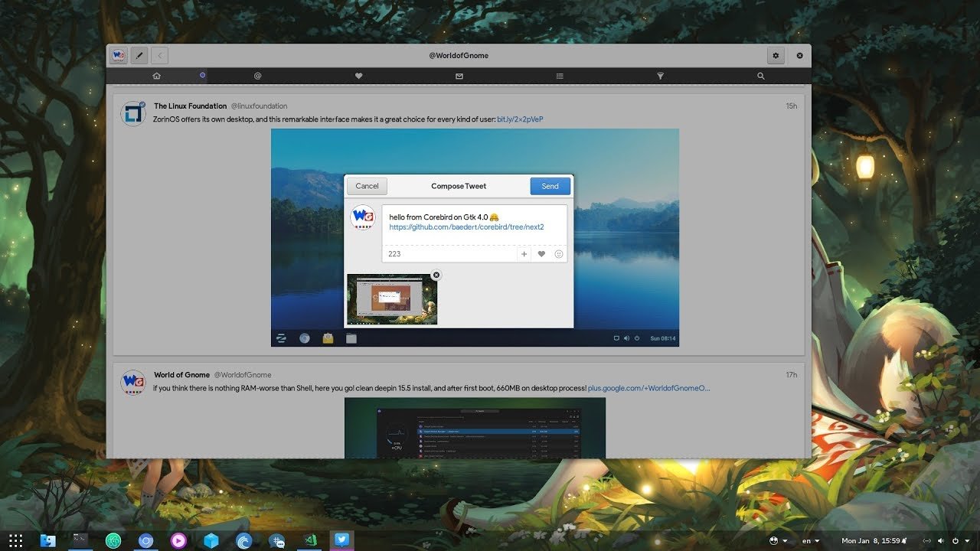Image resolution: width=980 pixels, height=551 pixels.
Task: Add an image with the plus button
Action: pos(524,254)
